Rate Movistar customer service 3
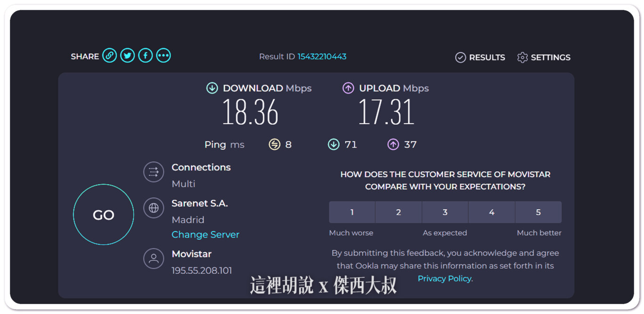Image resolution: width=644 pixels, height=314 pixels. pos(445,212)
